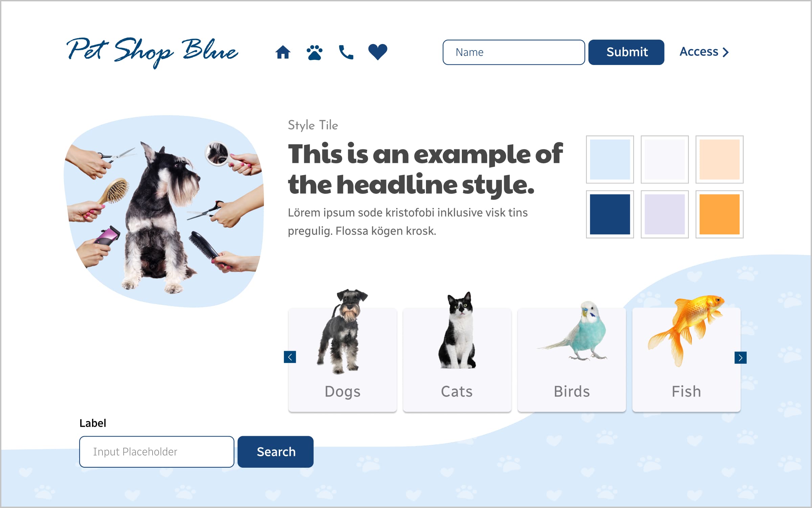Select the bright orange color swatch
The height and width of the screenshot is (508, 812).
720,214
